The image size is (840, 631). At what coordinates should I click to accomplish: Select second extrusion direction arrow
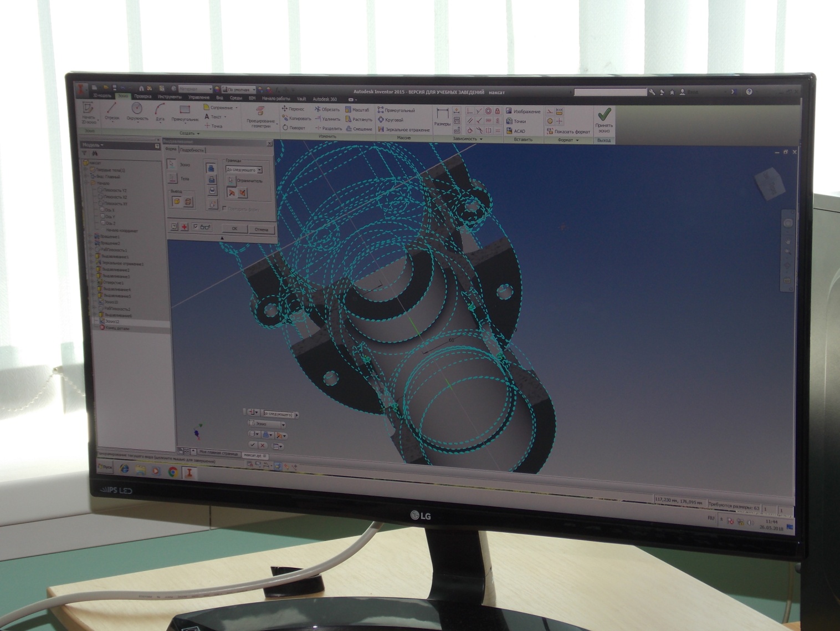pos(242,192)
